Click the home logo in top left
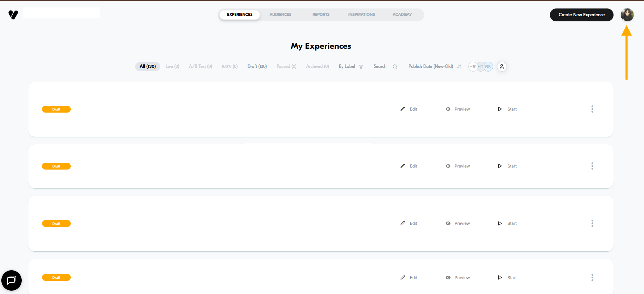 13,15
